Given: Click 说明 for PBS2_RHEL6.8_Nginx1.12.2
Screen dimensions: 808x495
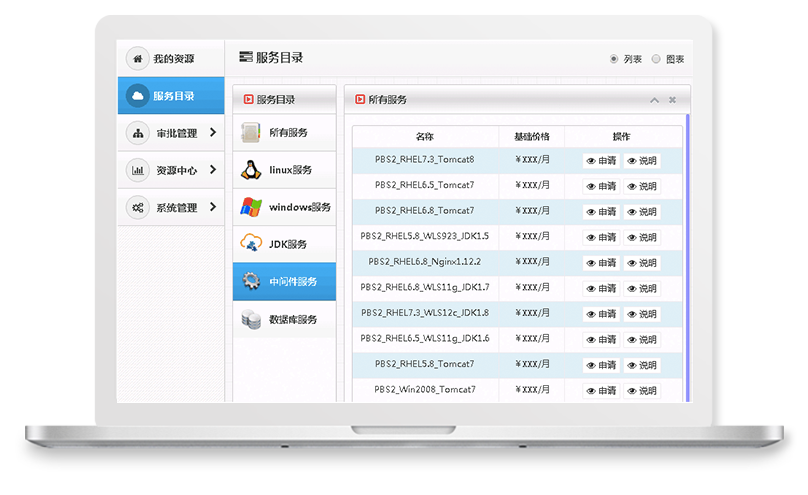Looking at the screenshot, I should point(642,263).
